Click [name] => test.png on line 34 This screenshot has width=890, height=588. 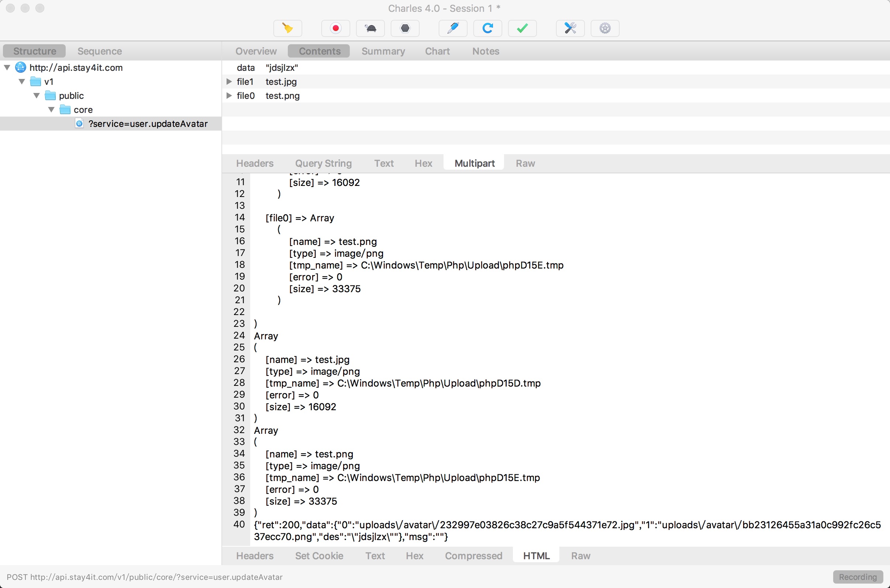(310, 454)
